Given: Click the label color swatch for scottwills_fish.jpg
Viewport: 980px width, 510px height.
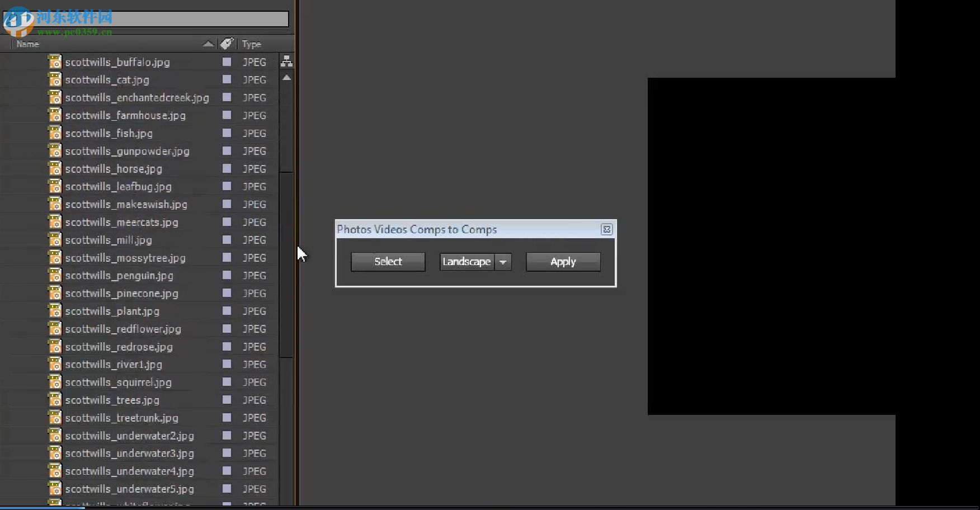Looking at the screenshot, I should tap(227, 133).
